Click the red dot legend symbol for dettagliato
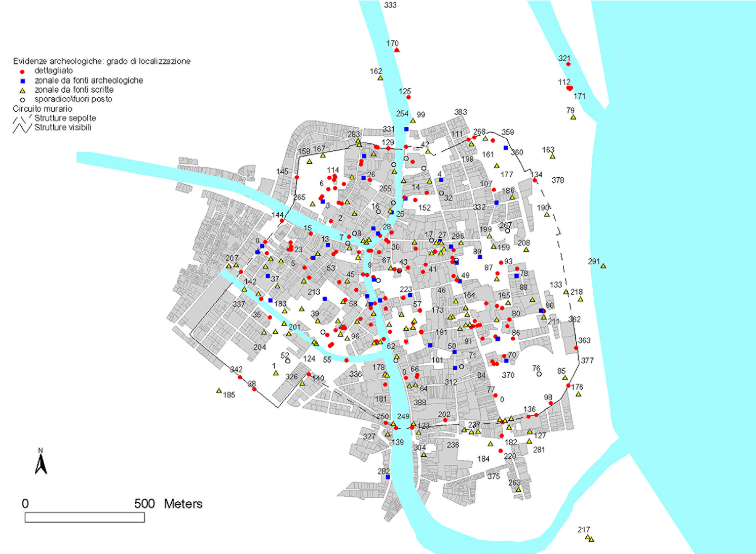This screenshot has height=554, width=756. [22, 72]
